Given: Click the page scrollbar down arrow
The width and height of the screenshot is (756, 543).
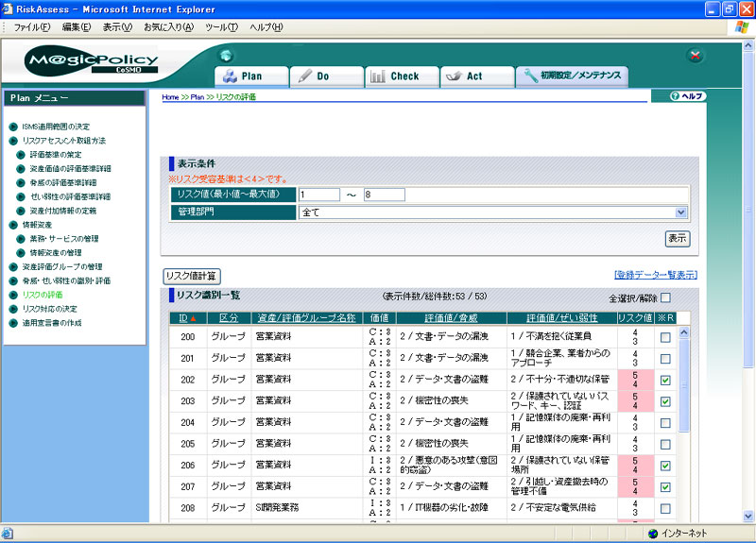Looking at the screenshot, I should pyautogui.click(x=748, y=516).
